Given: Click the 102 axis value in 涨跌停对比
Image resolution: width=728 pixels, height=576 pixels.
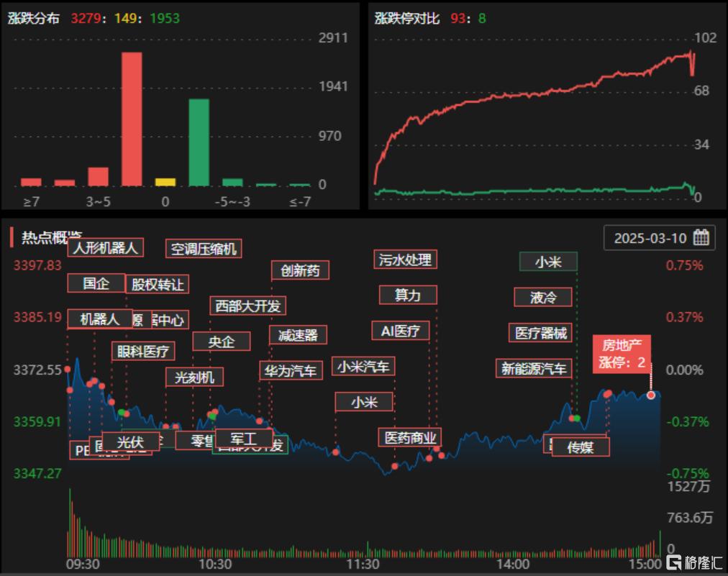Looking at the screenshot, I should [x=705, y=37].
